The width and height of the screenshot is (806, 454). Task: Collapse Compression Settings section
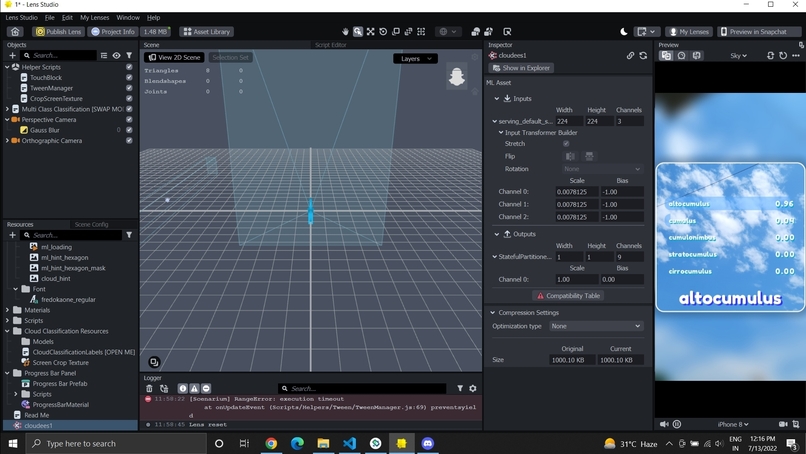click(x=492, y=313)
